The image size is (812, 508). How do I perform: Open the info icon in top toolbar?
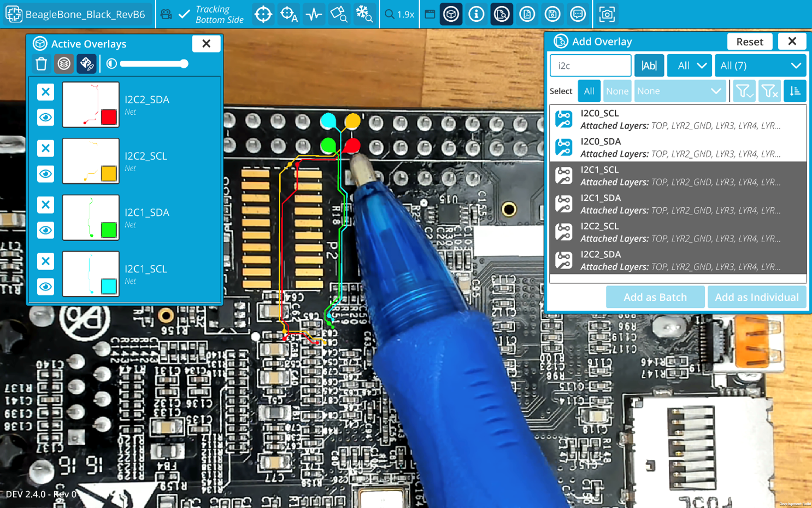click(476, 14)
